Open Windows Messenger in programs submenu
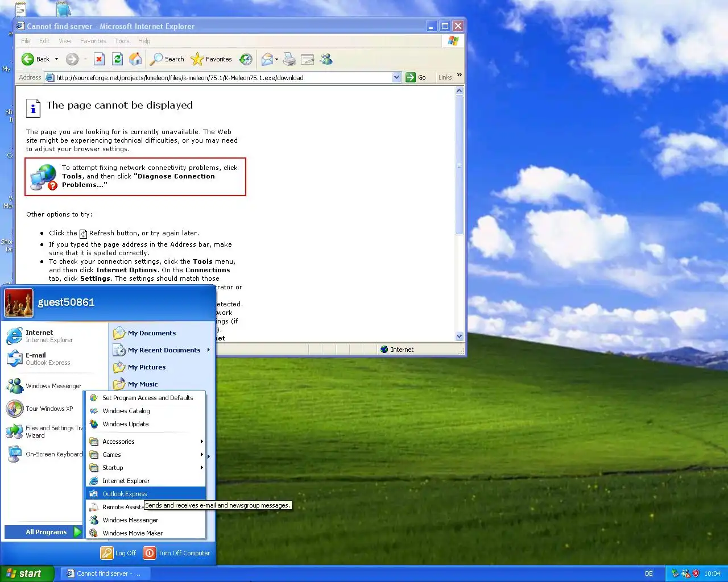The height and width of the screenshot is (582, 728). point(146,520)
